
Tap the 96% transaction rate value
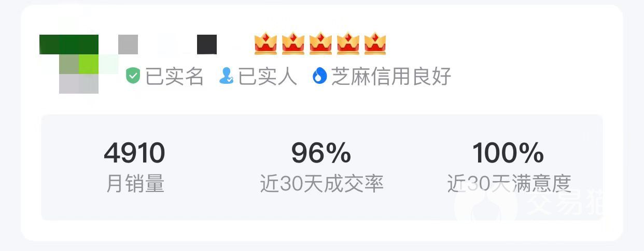coord(321,153)
